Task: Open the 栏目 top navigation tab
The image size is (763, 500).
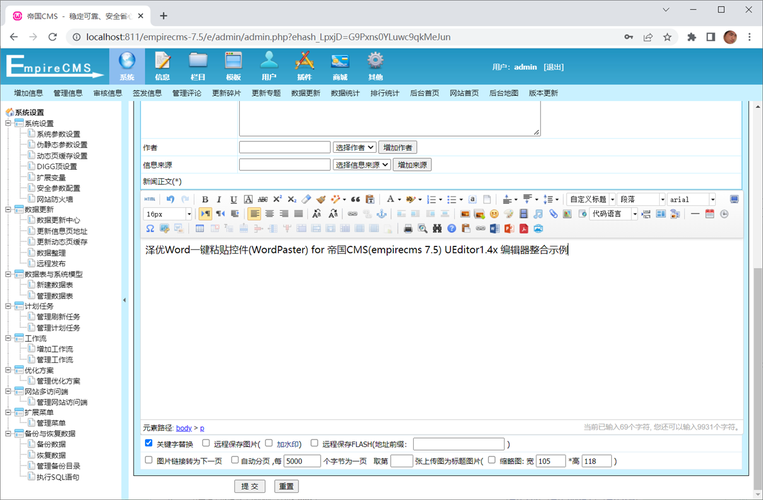Action: [x=198, y=67]
